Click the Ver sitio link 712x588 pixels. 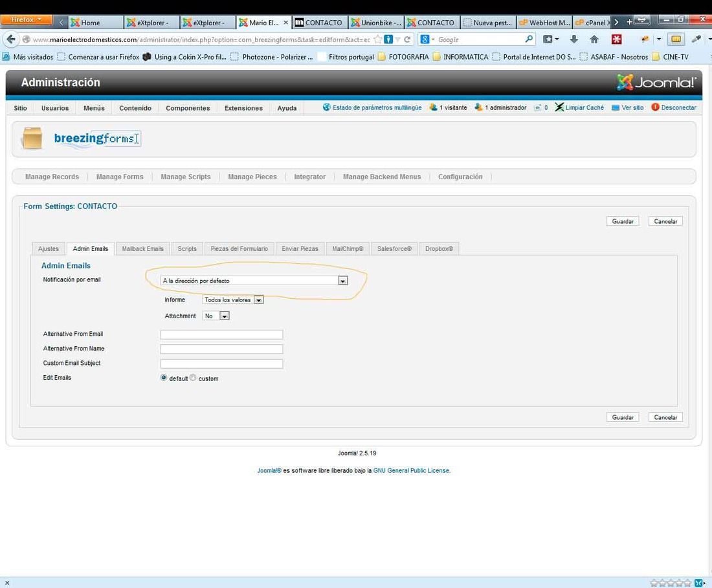tap(628, 107)
